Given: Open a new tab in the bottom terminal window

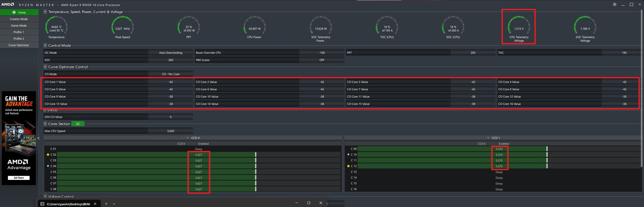Looking at the screenshot, I should point(106,203).
